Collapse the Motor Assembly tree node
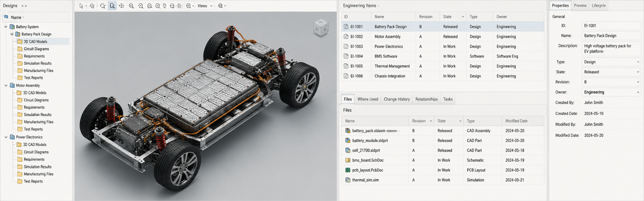The height and width of the screenshot is (201, 644). click(x=6, y=85)
